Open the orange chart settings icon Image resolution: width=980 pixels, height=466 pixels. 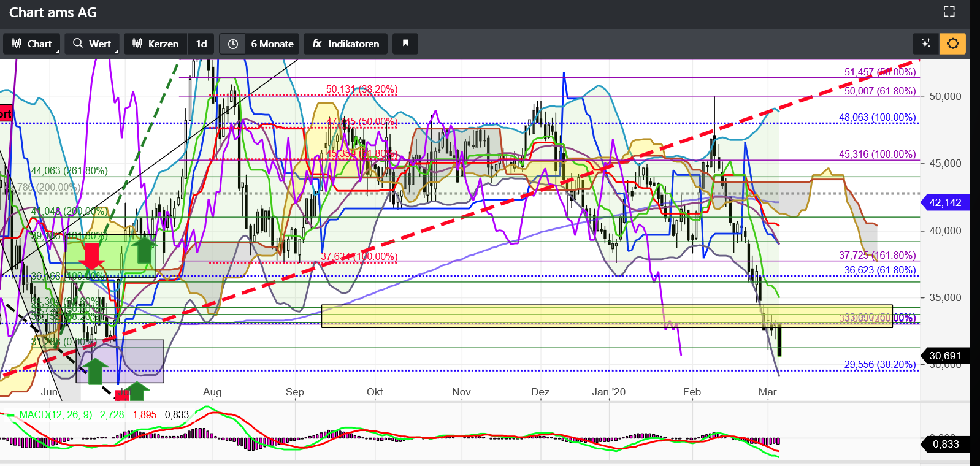point(953,44)
